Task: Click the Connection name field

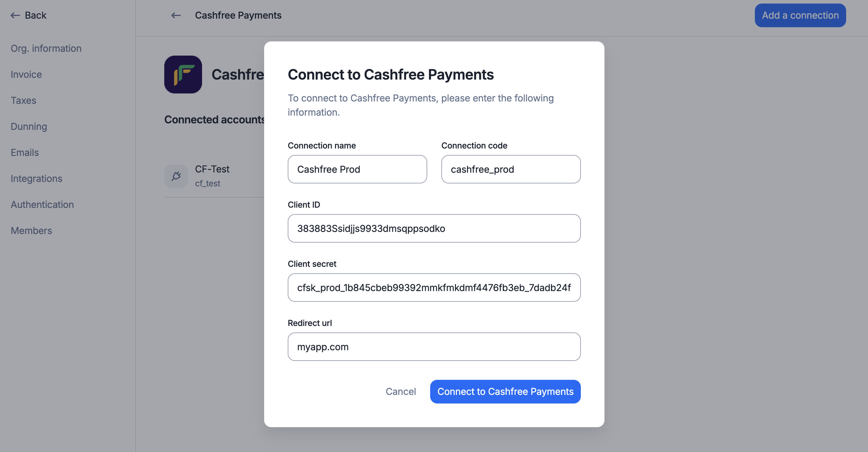Action: coord(357,169)
